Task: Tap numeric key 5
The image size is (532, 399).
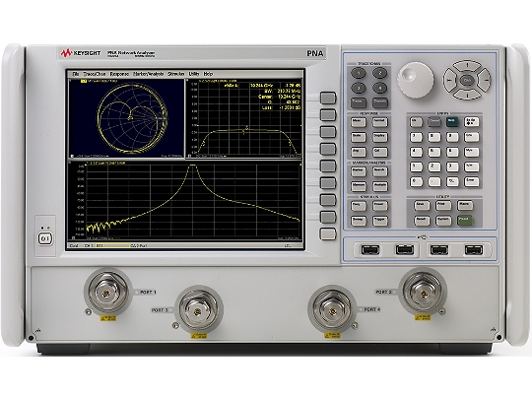Action: 433,152
